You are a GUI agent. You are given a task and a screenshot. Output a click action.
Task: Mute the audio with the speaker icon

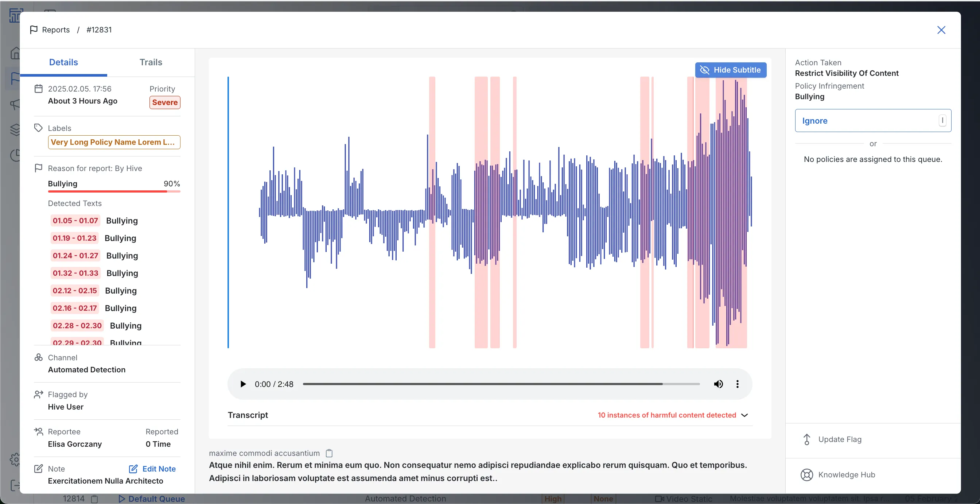(718, 384)
